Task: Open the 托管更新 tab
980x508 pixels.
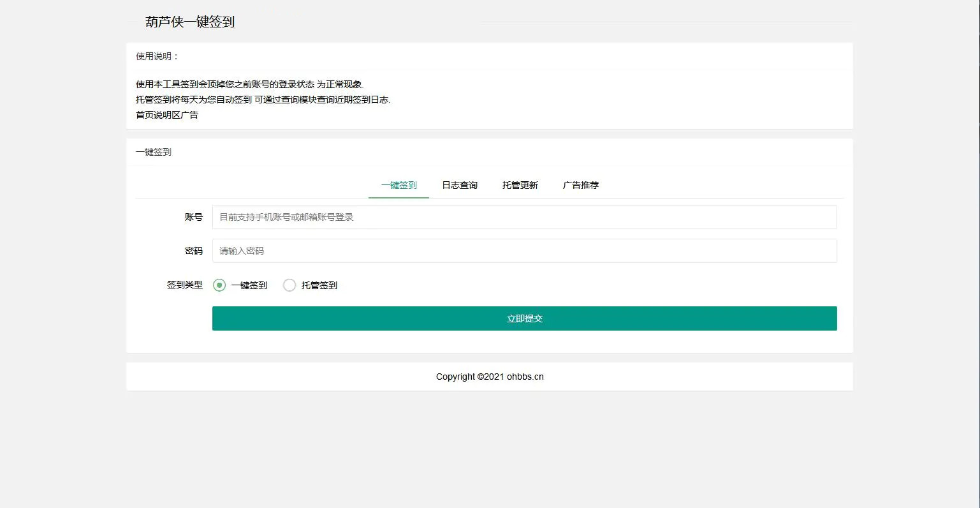Action: point(520,185)
